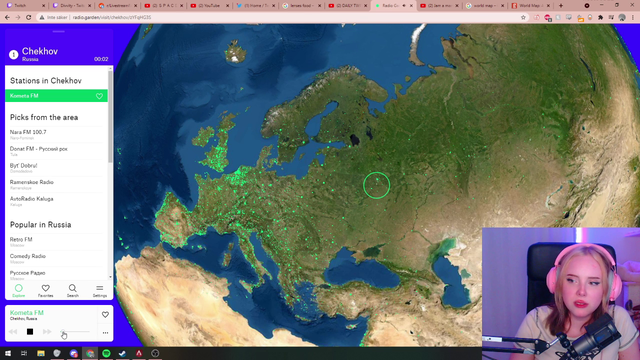Image resolution: width=640 pixels, height=360 pixels.
Task: Click the radio.garden address bar
Action: coord(282,18)
